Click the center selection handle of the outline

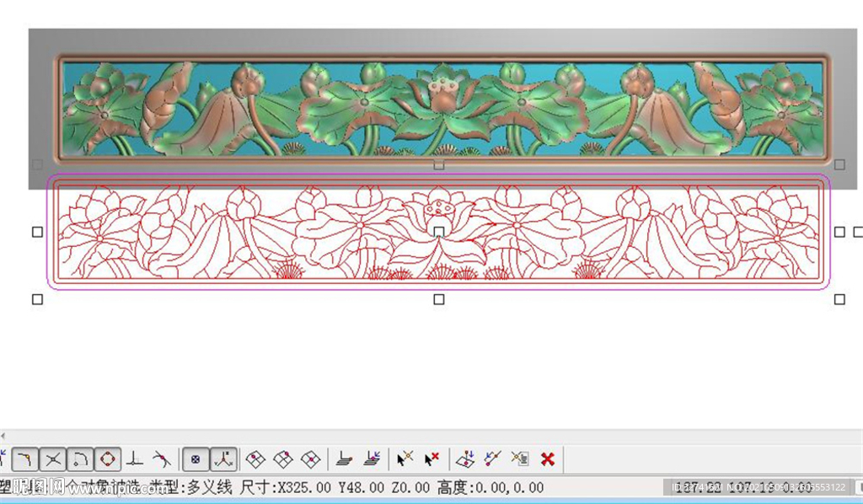pyautogui.click(x=438, y=232)
